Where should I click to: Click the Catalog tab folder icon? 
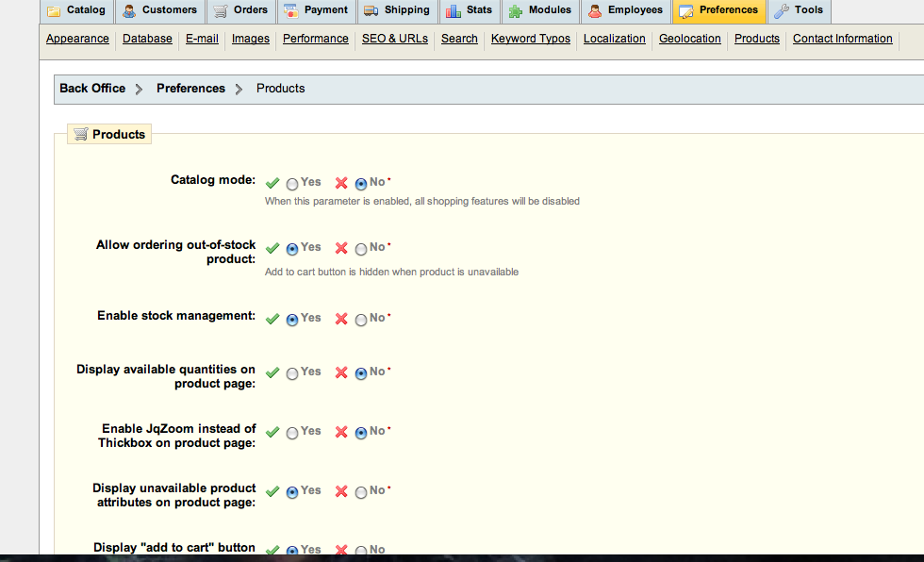[x=54, y=10]
